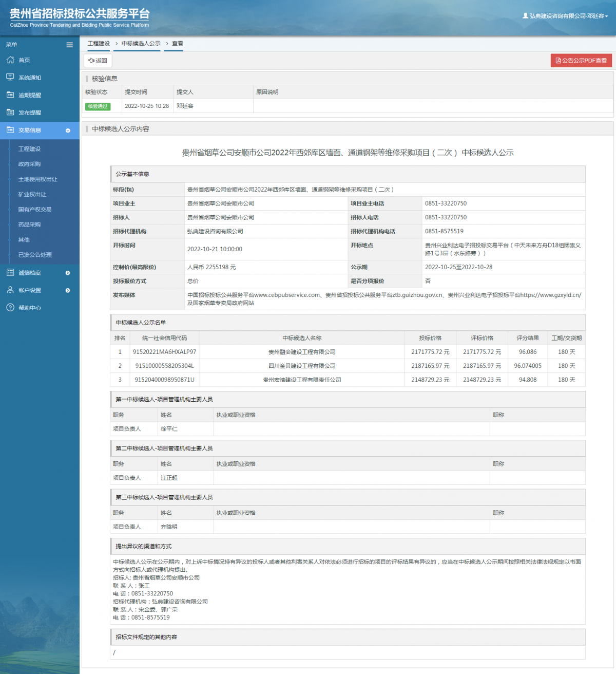The width and height of the screenshot is (616, 674).
Task: Click the icon beside 交易信息
Action: point(10,129)
